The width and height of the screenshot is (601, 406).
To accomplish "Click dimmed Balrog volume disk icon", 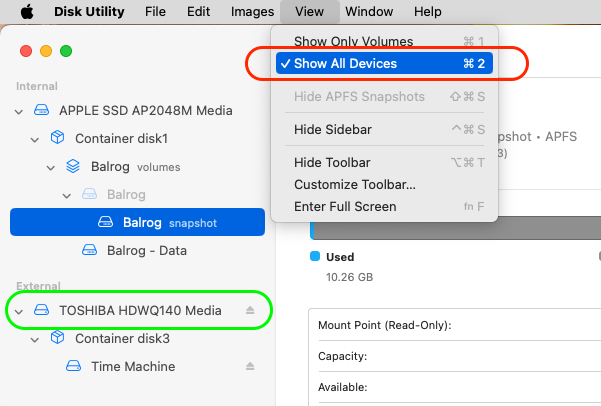I will 89,194.
